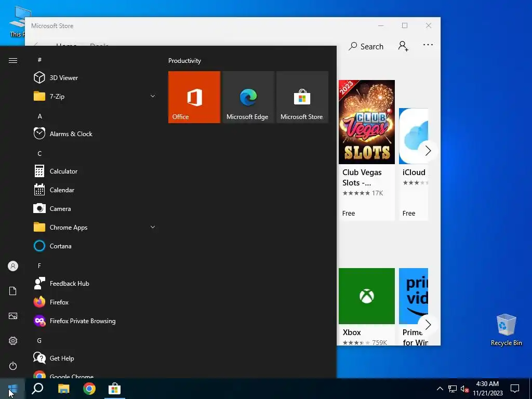Click next arrow beside Prime Video
The width and height of the screenshot is (532, 399).
point(428,325)
